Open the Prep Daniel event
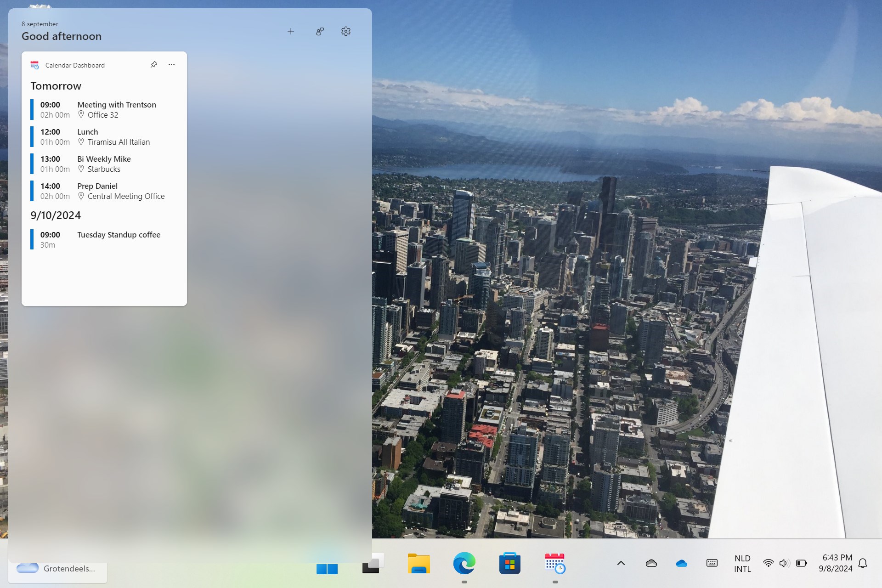 tap(97, 186)
